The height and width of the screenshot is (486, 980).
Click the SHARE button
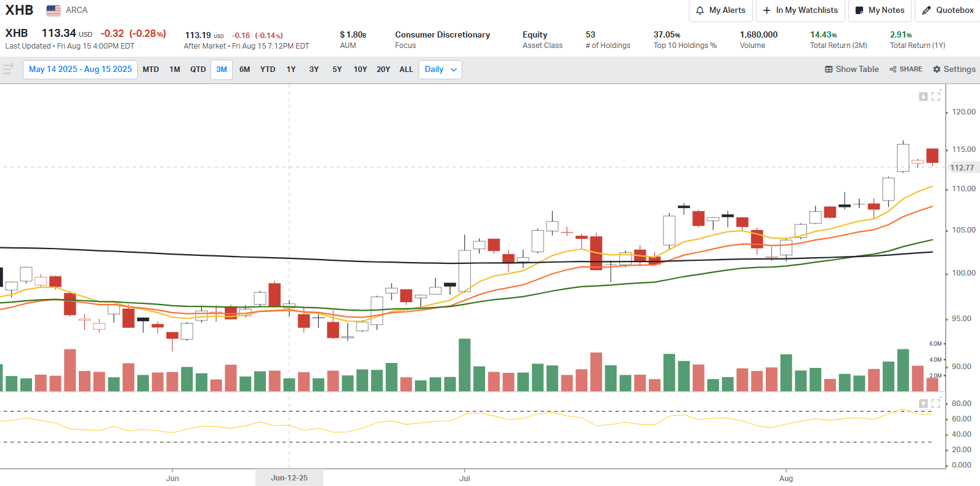coord(906,70)
